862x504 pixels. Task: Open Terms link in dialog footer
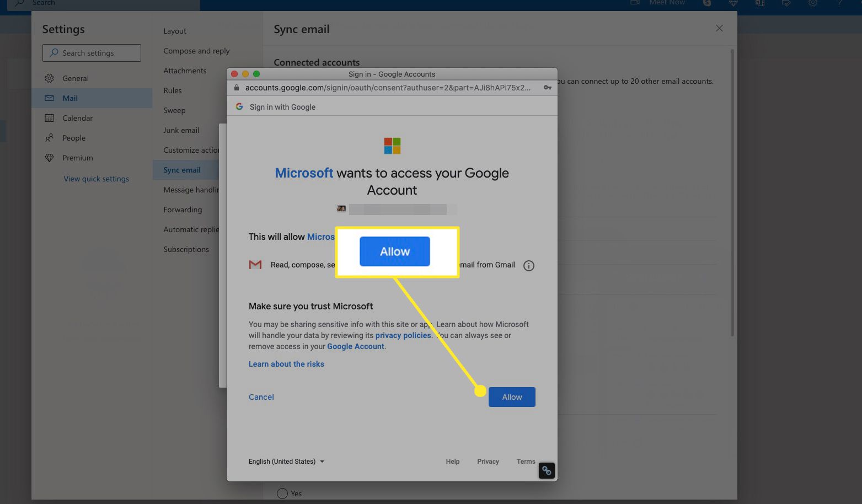click(x=526, y=462)
